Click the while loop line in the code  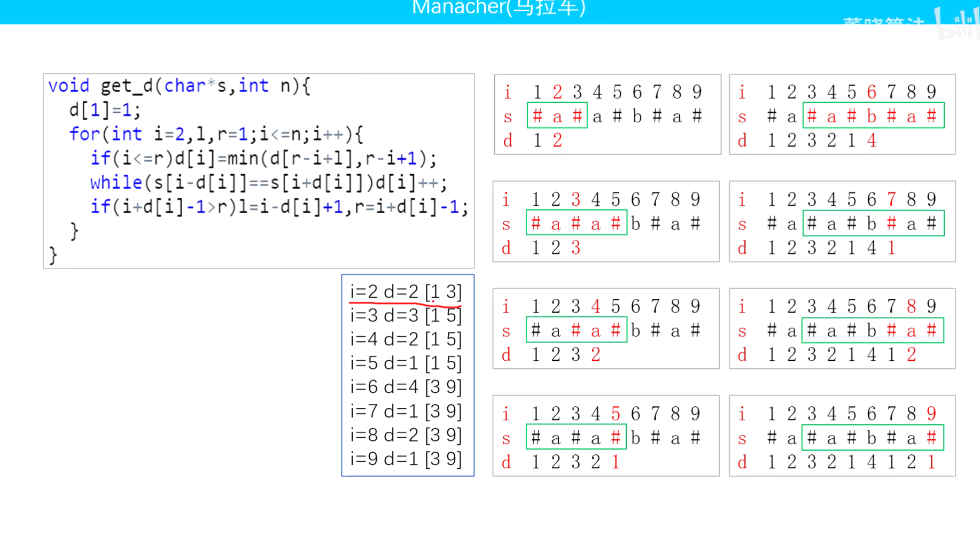click(x=269, y=183)
